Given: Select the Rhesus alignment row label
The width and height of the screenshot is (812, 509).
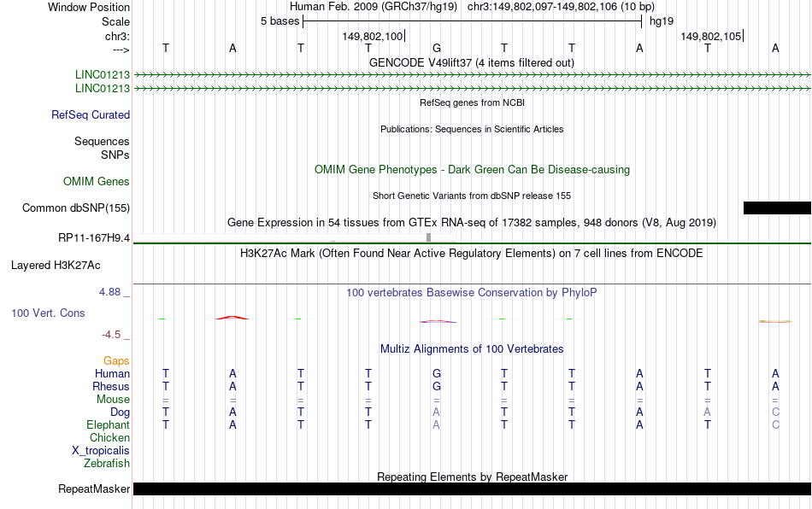Looking at the screenshot, I should pos(111,386).
